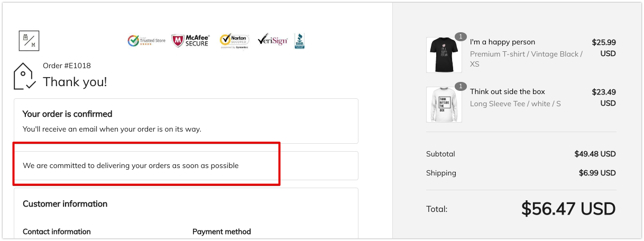Viewport: 644px width, 241px height.
Task: Click the McAfee Secure badge
Action: point(190,41)
